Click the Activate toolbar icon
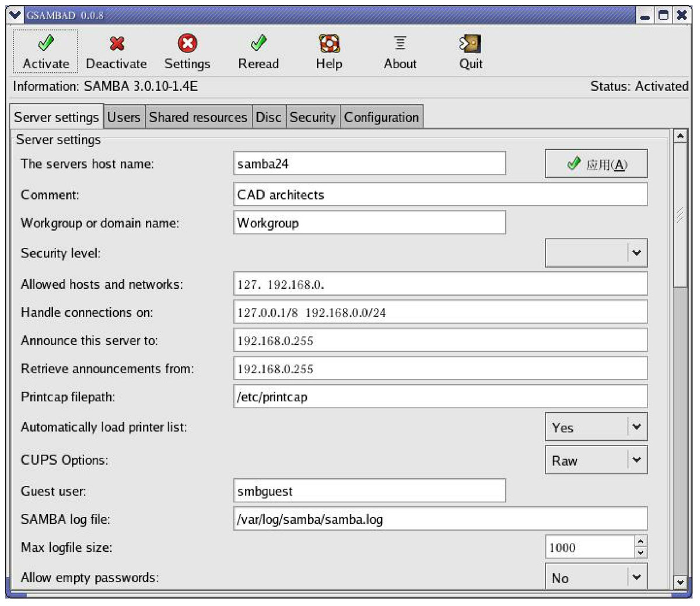700x606 pixels. (x=45, y=44)
